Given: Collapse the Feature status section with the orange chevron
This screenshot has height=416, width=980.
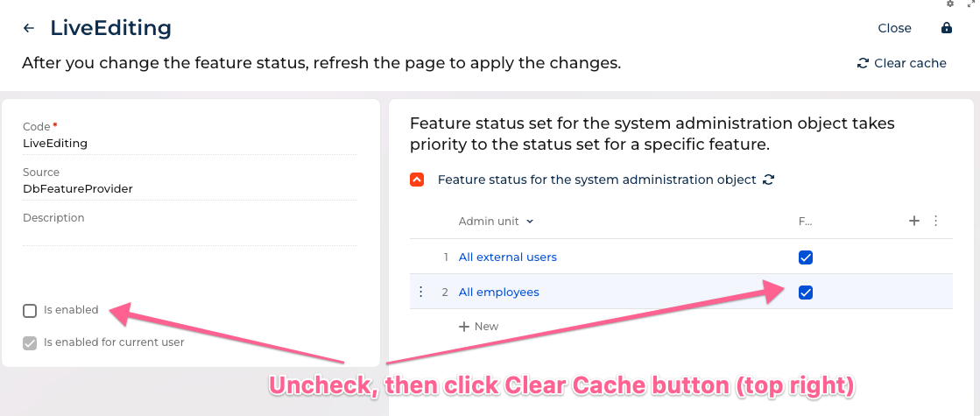Looking at the screenshot, I should pyautogui.click(x=417, y=180).
